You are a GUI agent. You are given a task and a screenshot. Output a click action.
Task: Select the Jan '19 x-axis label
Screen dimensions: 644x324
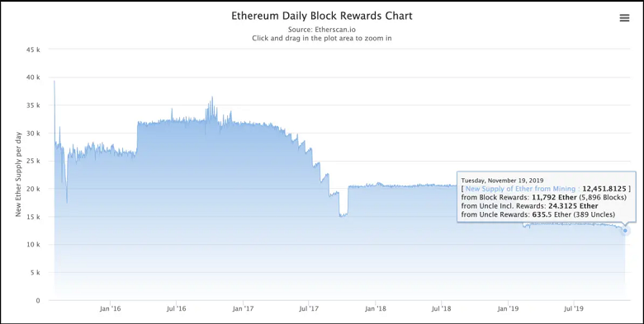[x=508, y=308]
